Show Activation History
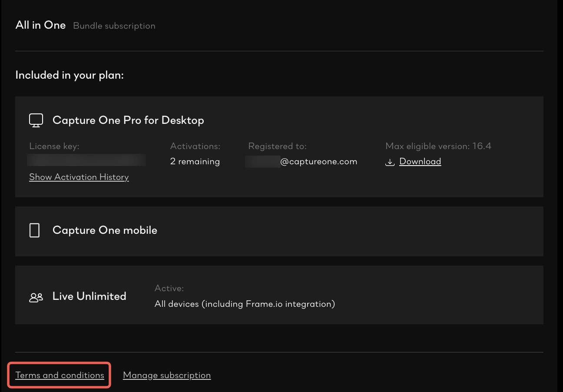 coord(79,177)
